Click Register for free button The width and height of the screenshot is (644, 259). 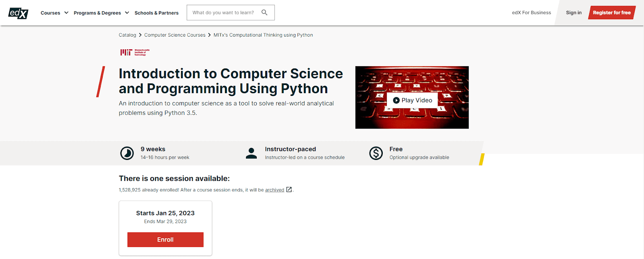[x=611, y=13]
